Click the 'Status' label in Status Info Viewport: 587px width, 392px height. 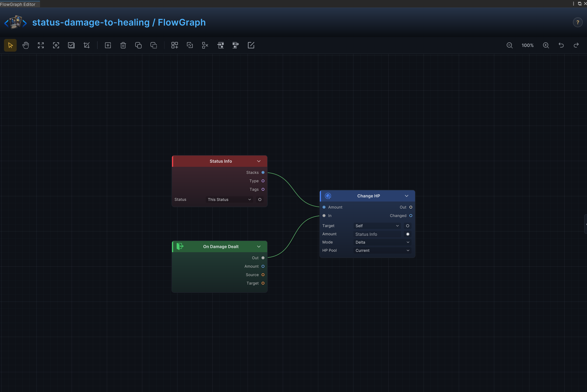[x=180, y=199]
